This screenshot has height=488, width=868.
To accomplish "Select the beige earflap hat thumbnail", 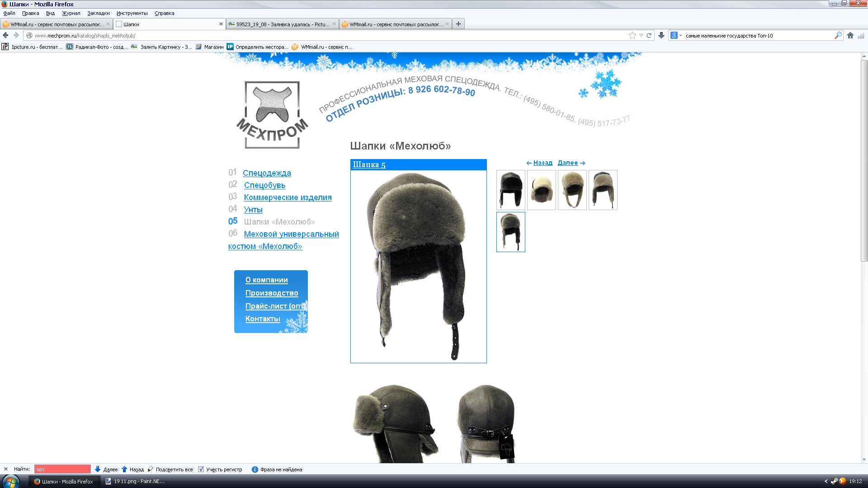I will 572,190.
